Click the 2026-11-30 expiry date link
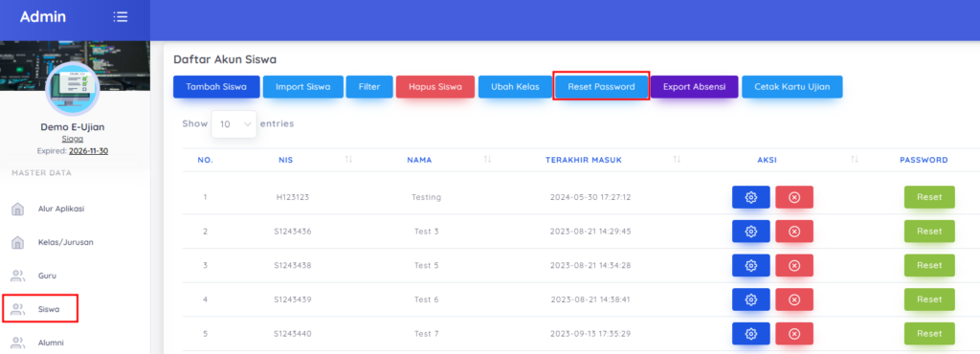Screen dimensions: 980x354 (89, 151)
